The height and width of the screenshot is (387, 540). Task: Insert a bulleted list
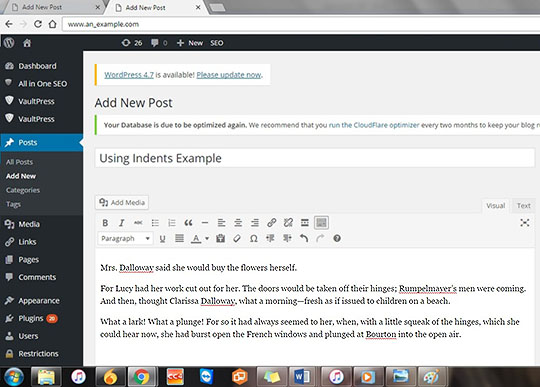(155, 223)
